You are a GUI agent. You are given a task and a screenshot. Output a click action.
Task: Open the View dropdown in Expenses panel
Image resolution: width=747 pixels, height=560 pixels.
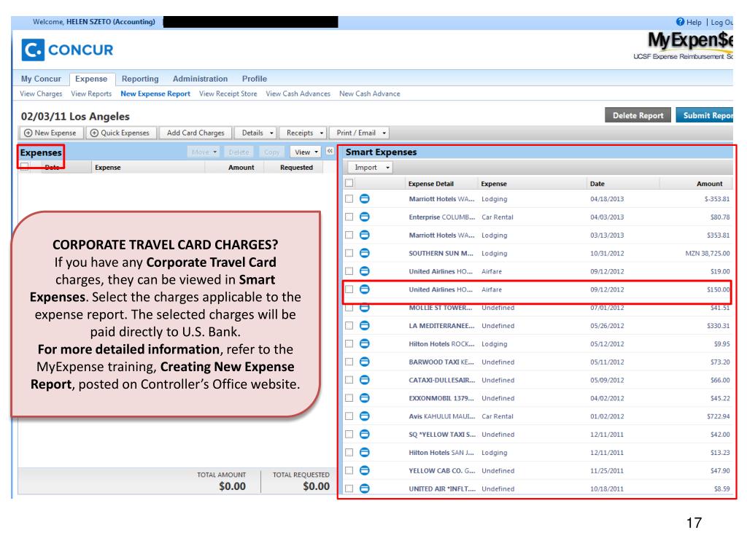tap(306, 152)
